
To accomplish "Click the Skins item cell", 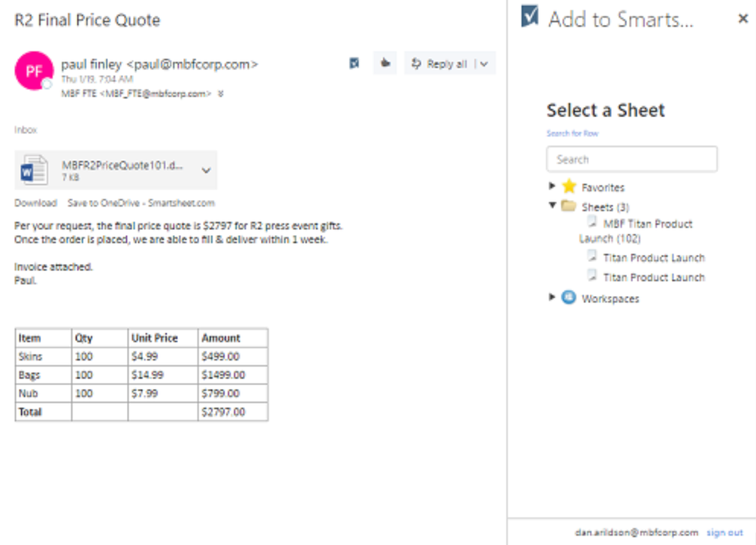I will coord(44,356).
